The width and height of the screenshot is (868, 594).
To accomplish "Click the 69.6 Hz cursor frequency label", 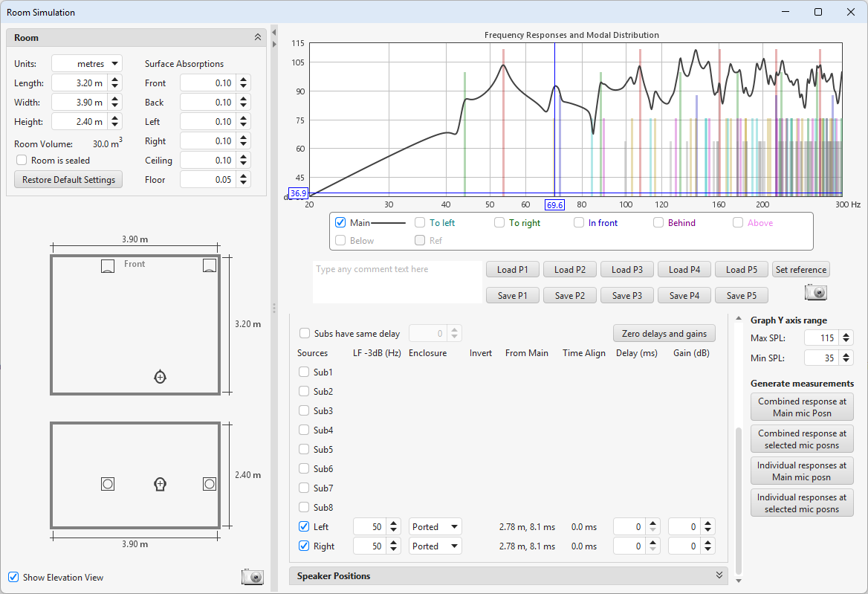I will (x=554, y=205).
